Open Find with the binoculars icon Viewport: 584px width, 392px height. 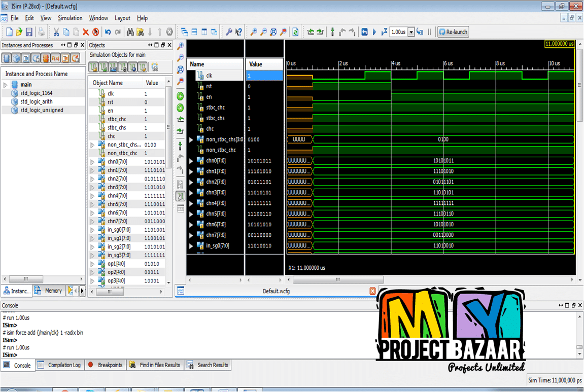point(130,32)
